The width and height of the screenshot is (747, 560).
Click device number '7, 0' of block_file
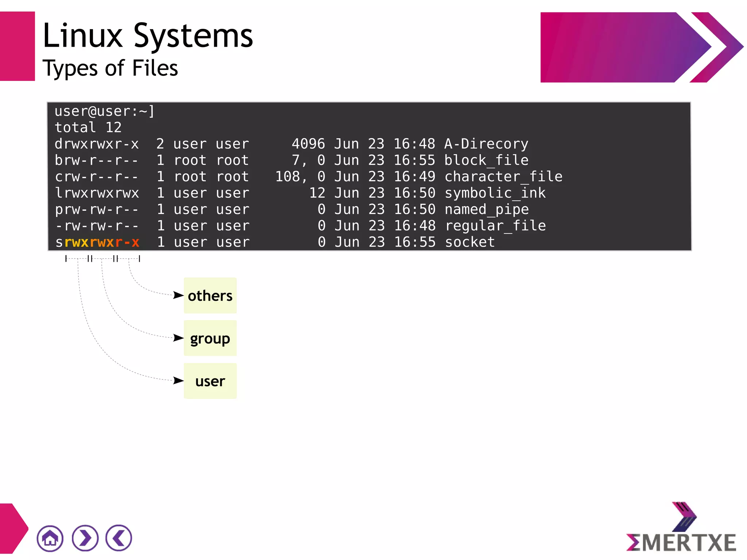[x=309, y=160]
